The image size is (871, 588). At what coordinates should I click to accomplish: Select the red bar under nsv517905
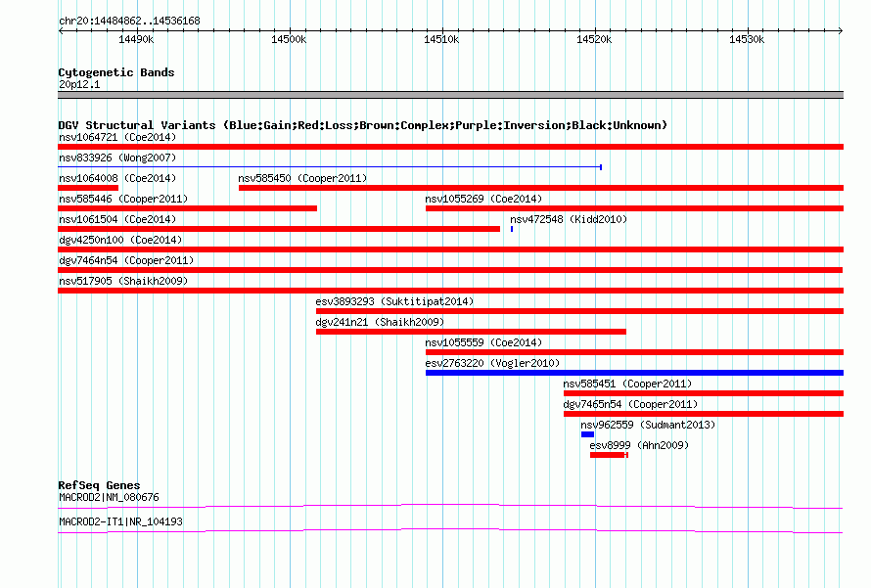click(x=450, y=291)
